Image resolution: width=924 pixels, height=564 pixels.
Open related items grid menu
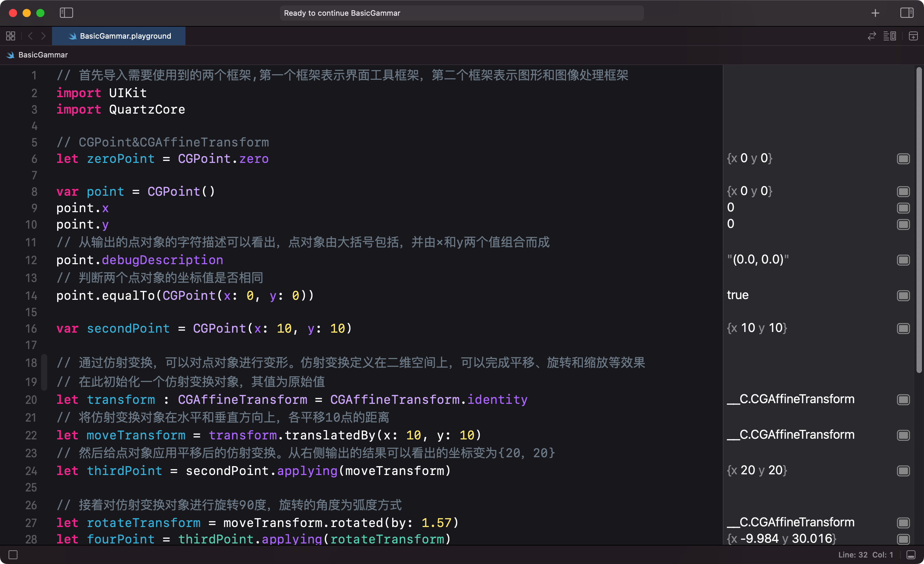point(11,36)
